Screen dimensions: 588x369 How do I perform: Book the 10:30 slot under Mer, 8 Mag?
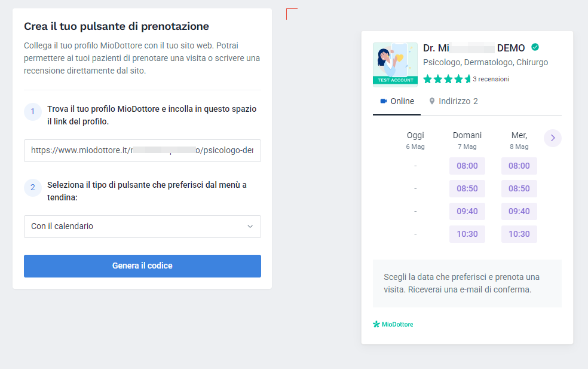[519, 234]
